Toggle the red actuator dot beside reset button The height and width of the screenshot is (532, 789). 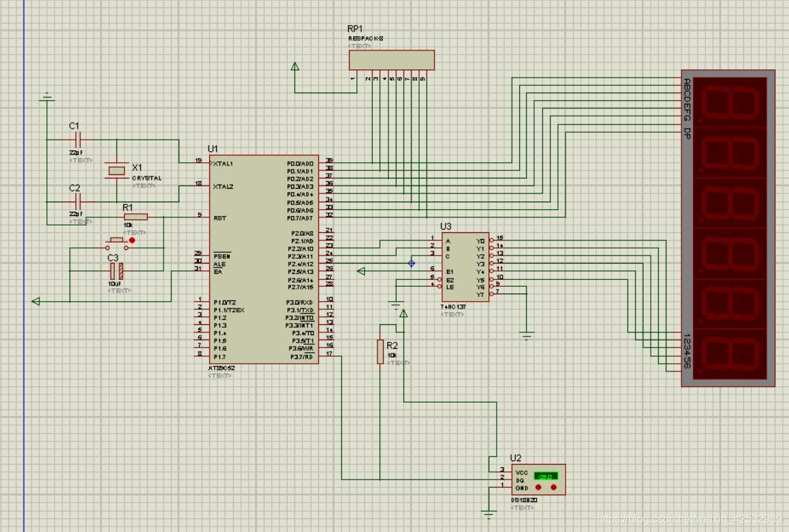pos(132,240)
